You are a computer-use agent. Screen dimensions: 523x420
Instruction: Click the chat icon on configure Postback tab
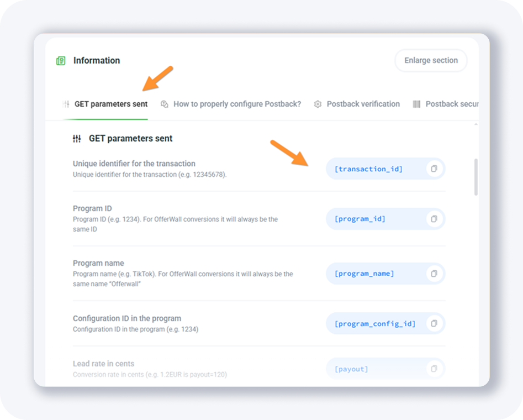pos(165,104)
